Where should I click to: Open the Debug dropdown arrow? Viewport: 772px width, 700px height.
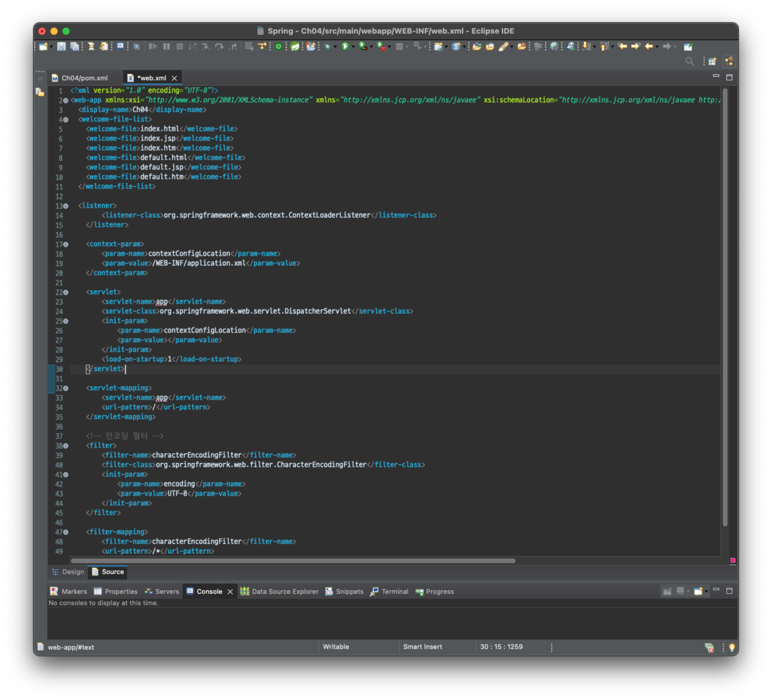click(335, 47)
